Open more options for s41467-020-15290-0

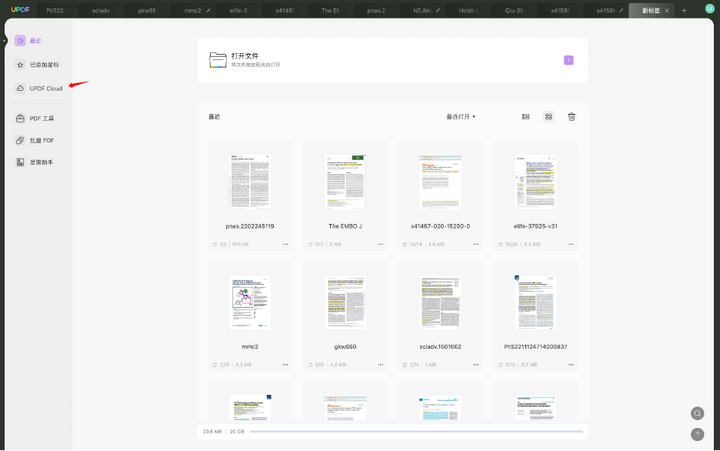476,244
